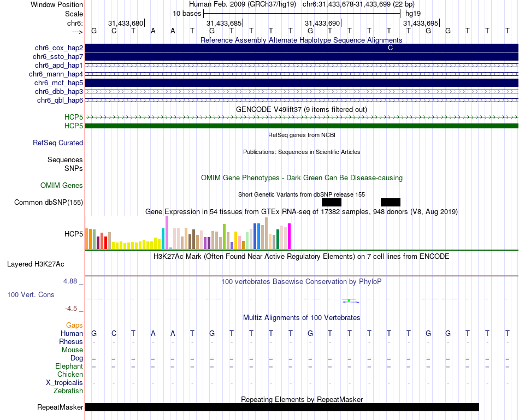Click the 10 bases scale bar
This screenshot has height=420, width=519.
pos(302,14)
